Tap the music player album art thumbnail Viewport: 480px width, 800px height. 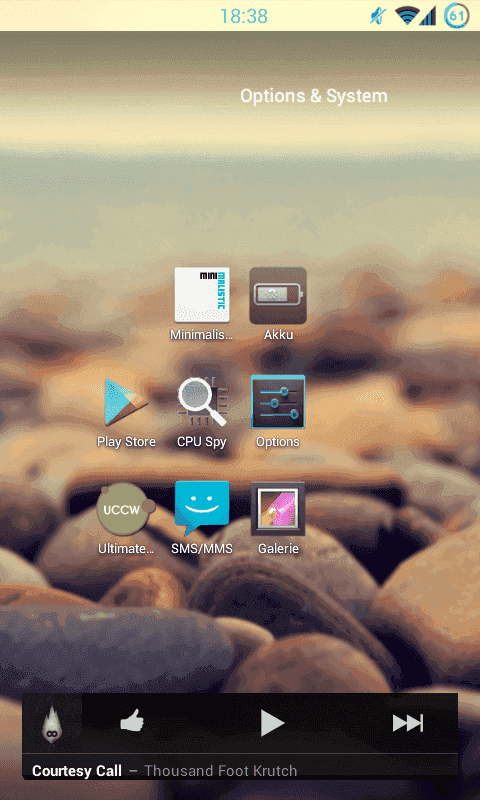[52, 723]
